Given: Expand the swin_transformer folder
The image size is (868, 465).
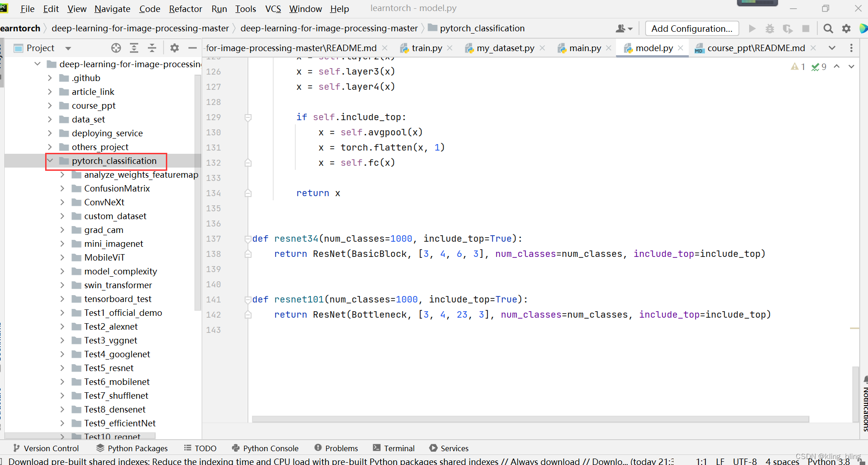Looking at the screenshot, I should tap(63, 285).
